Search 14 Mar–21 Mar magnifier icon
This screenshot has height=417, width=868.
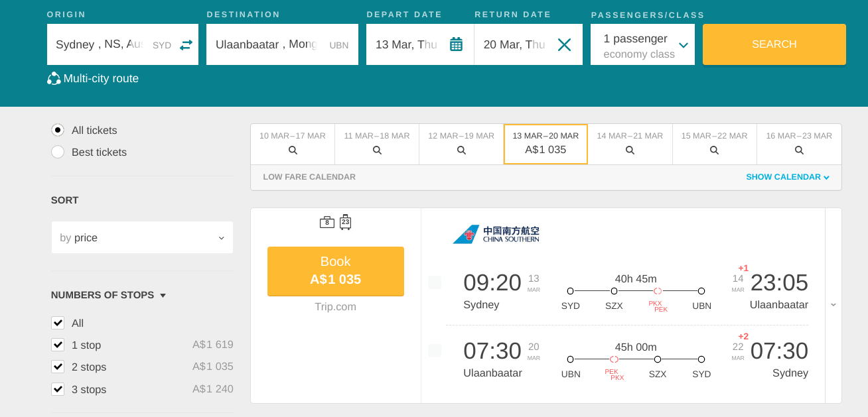[x=630, y=150]
